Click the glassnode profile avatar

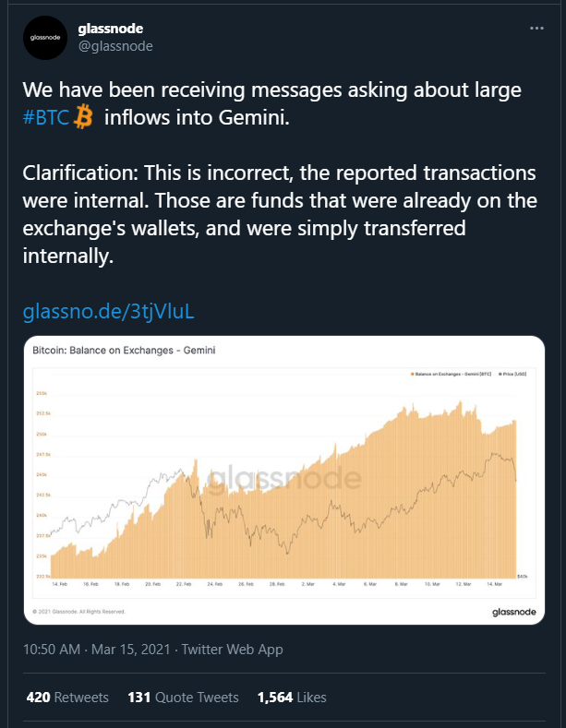click(x=45, y=38)
